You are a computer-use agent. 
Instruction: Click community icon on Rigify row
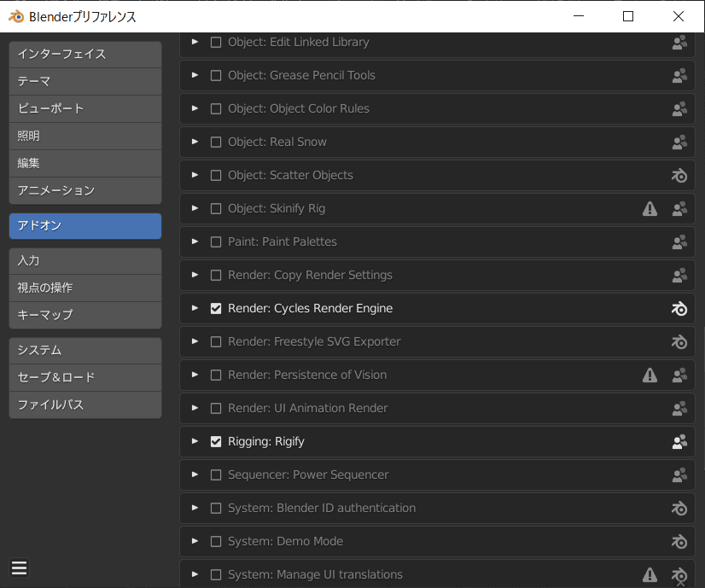click(x=679, y=441)
